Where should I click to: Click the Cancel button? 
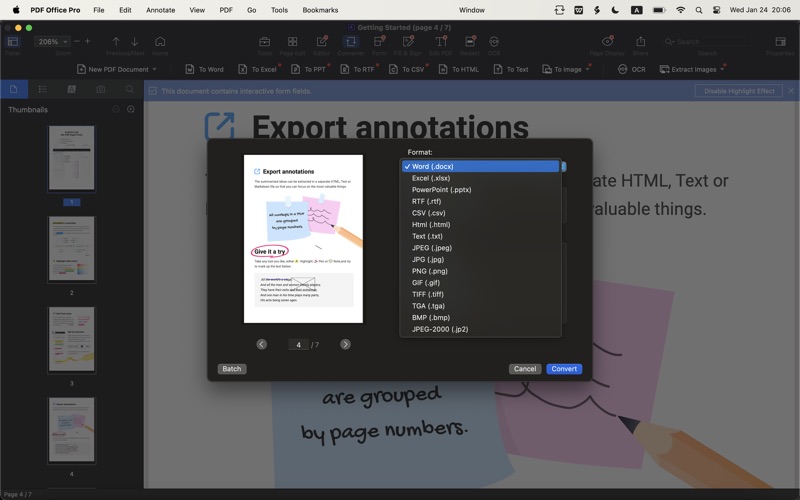tap(524, 369)
